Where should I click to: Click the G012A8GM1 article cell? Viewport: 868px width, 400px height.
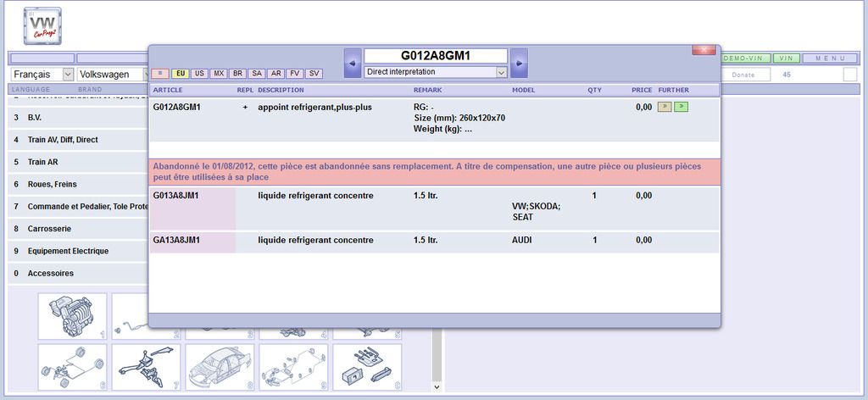pos(176,108)
